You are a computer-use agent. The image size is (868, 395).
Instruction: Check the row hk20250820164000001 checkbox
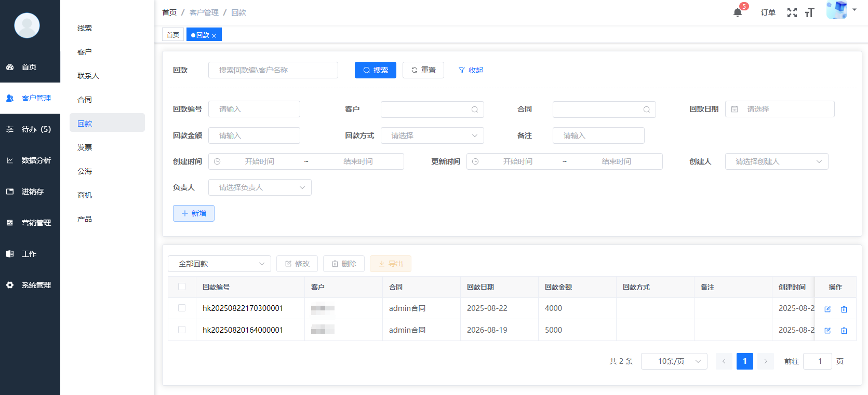coord(182,330)
